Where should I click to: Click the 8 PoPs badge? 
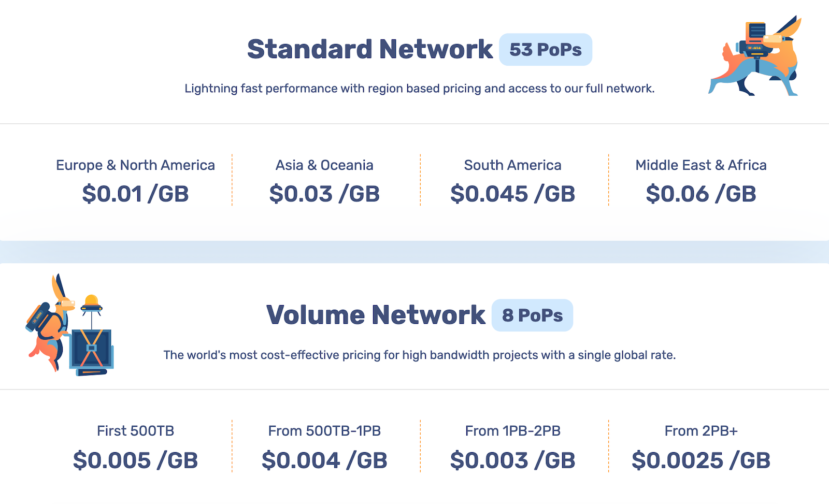[x=532, y=315]
